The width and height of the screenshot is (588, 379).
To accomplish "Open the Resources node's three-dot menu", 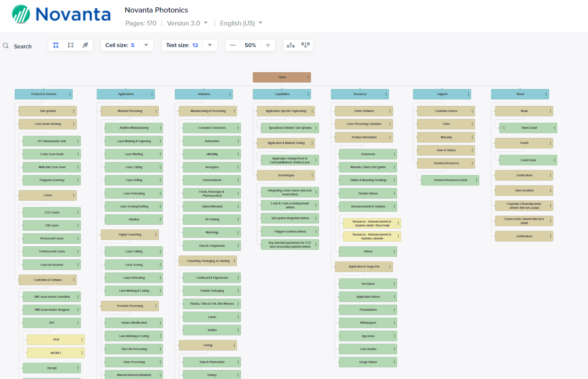I will (x=386, y=94).
